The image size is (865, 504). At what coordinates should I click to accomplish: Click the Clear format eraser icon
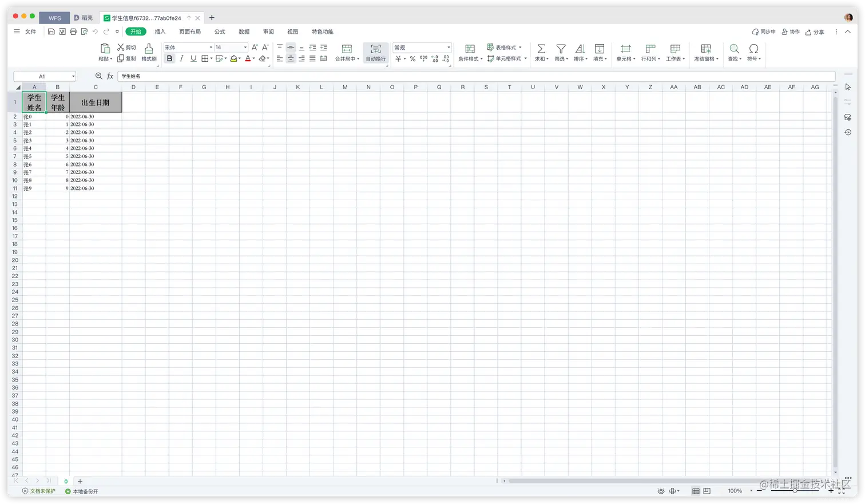pos(262,58)
